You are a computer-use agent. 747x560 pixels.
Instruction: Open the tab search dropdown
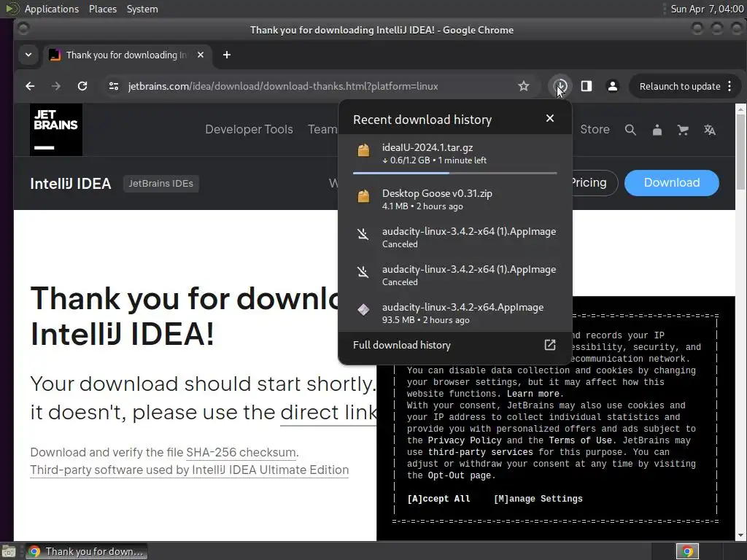(28, 55)
